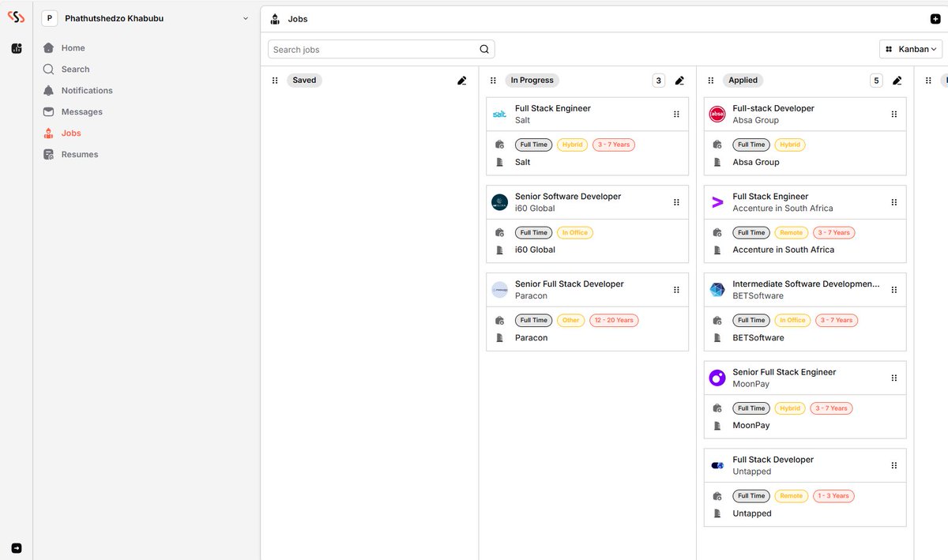Click the grip handle on BETSoftware card
The image size is (948, 560).
pos(894,290)
